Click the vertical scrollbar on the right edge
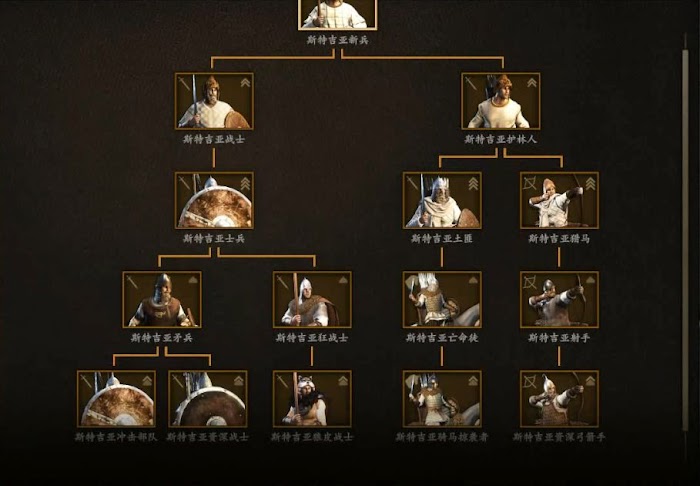Screen dimensions: 700x486 click(x=685, y=241)
